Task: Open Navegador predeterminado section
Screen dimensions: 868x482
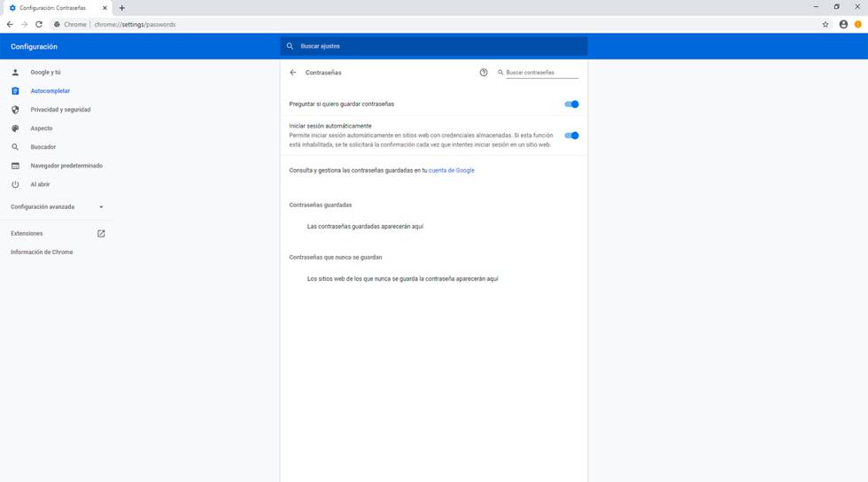Action: point(66,166)
